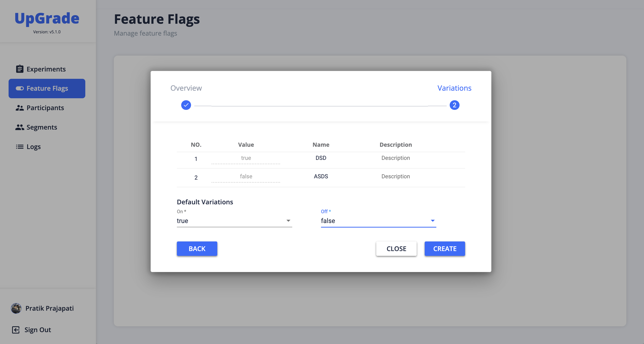Click the Segments group icon
The image size is (644, 344).
20,127
